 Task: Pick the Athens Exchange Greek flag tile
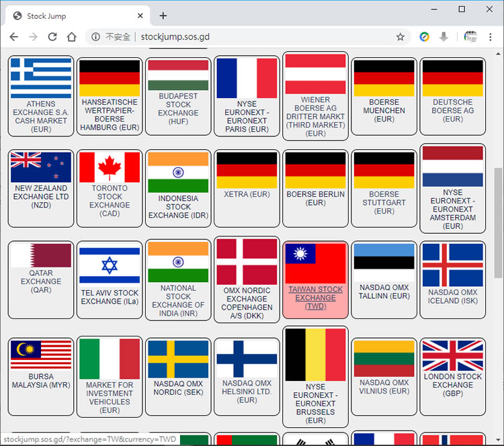tap(41, 96)
